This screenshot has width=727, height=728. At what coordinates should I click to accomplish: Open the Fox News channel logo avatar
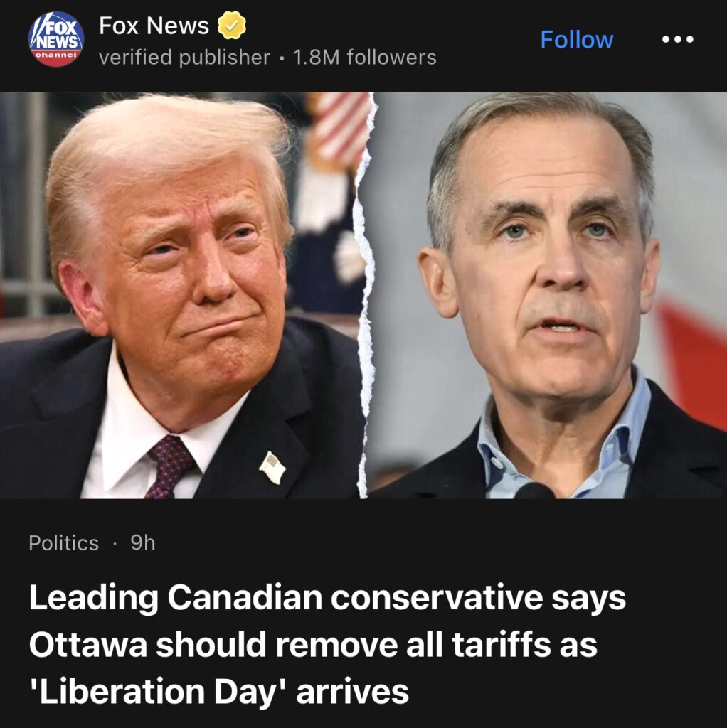(x=56, y=39)
